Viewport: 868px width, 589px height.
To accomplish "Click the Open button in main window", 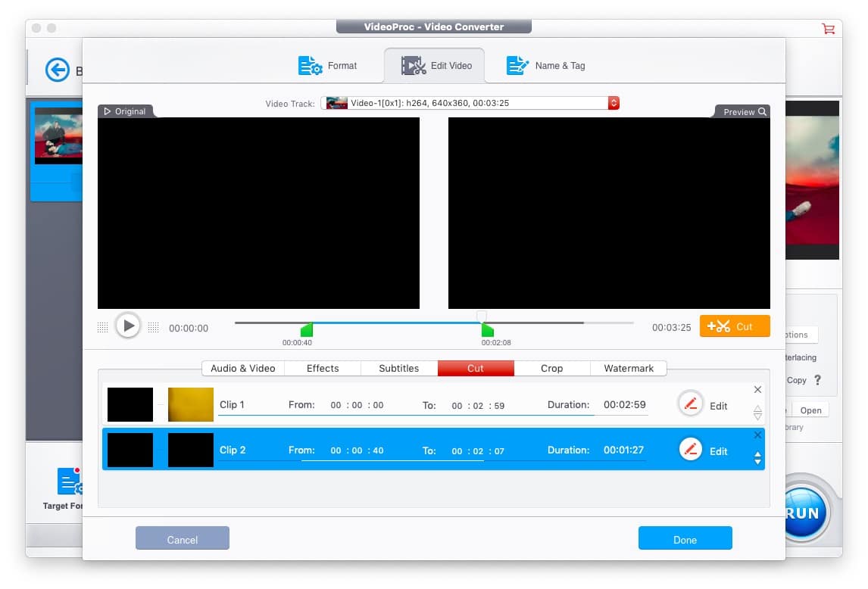I will click(810, 410).
